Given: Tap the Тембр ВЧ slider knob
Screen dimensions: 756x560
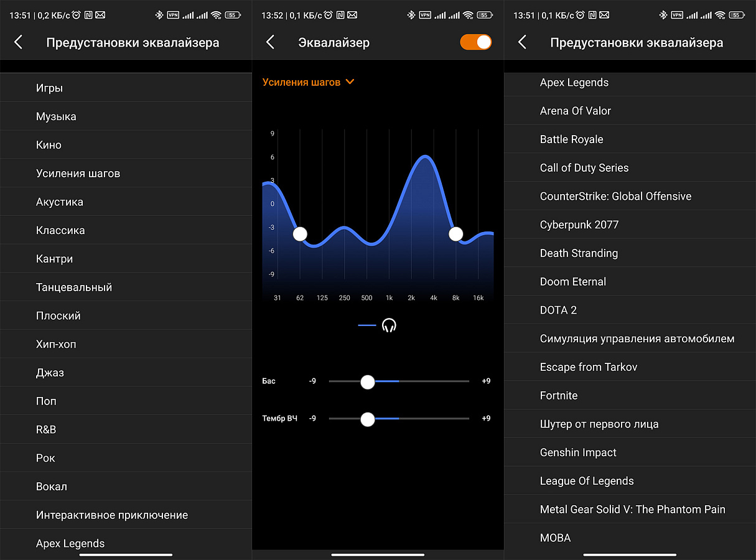Looking at the screenshot, I should (x=368, y=419).
